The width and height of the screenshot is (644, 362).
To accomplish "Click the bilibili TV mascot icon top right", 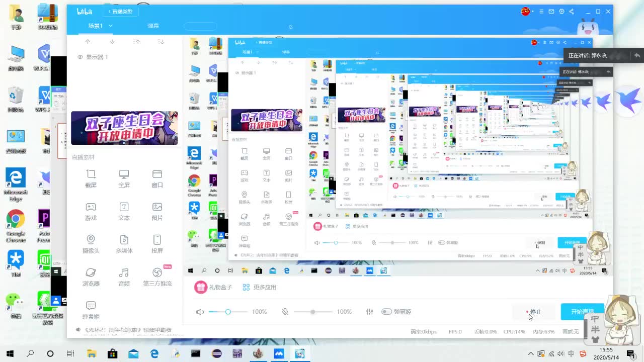I will [x=587, y=26].
